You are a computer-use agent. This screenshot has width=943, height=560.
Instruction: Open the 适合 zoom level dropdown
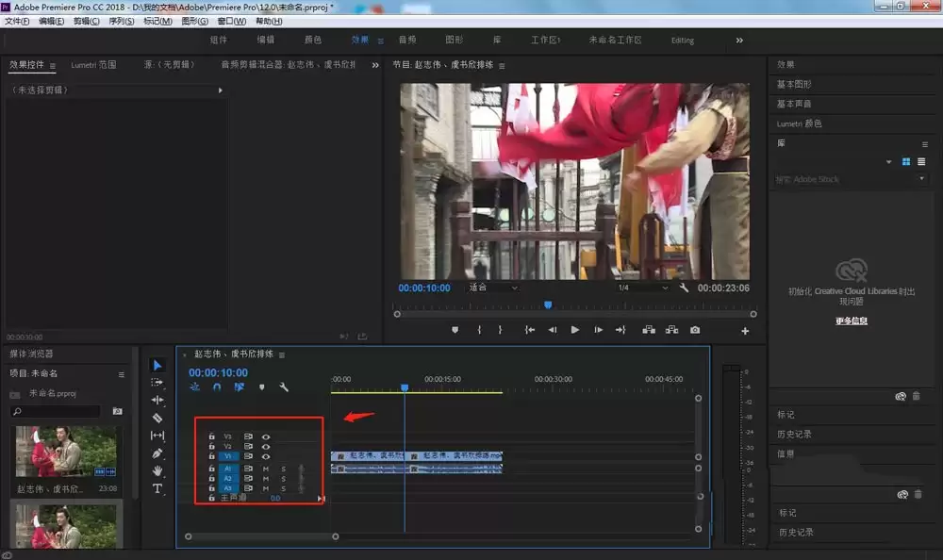click(x=492, y=288)
